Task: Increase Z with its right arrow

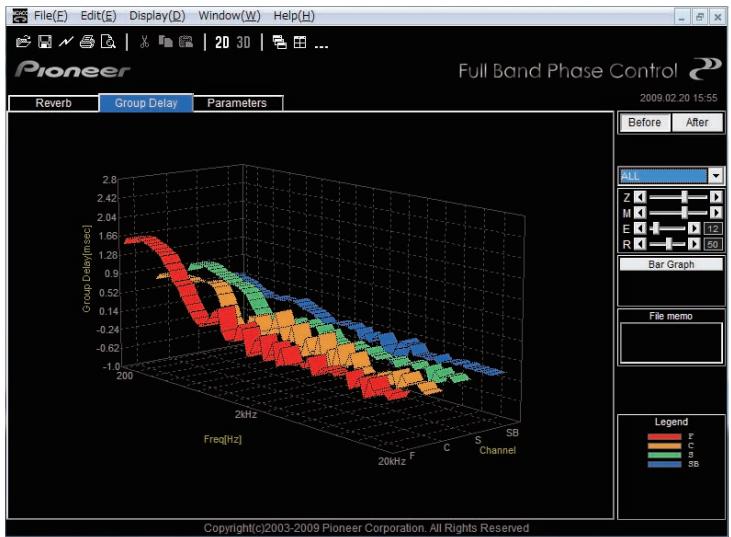Action: 716,197
